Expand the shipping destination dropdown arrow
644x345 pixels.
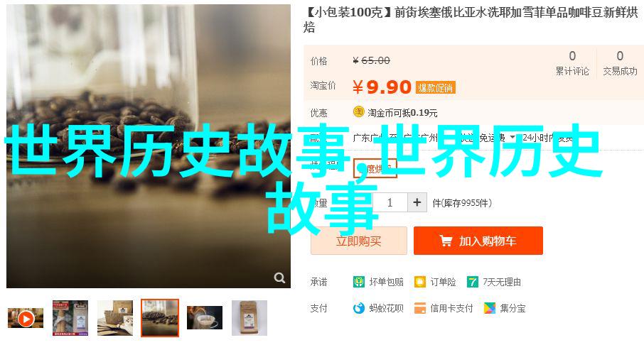pyautogui.click(x=512, y=137)
